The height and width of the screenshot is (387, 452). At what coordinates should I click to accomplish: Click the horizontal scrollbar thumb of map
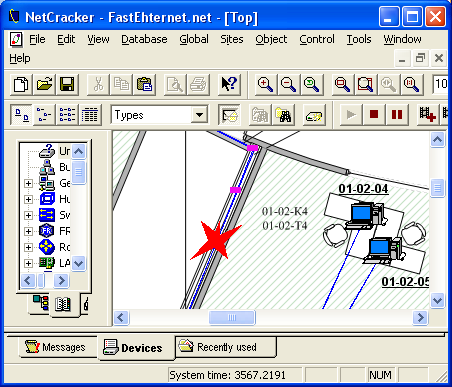pos(232,317)
